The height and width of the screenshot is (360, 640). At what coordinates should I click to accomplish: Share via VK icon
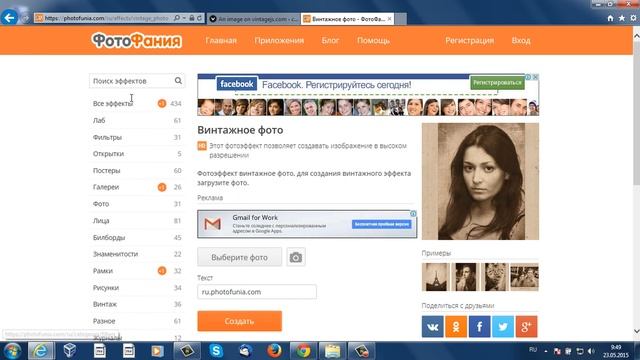point(433,327)
